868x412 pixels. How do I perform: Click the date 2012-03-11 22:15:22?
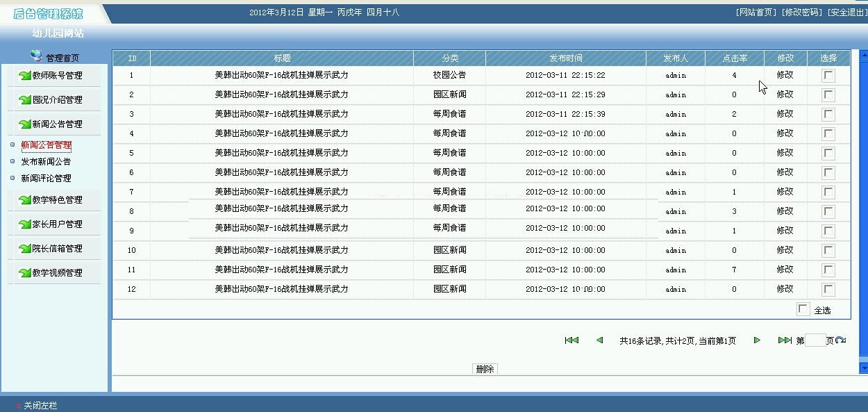[x=565, y=75]
